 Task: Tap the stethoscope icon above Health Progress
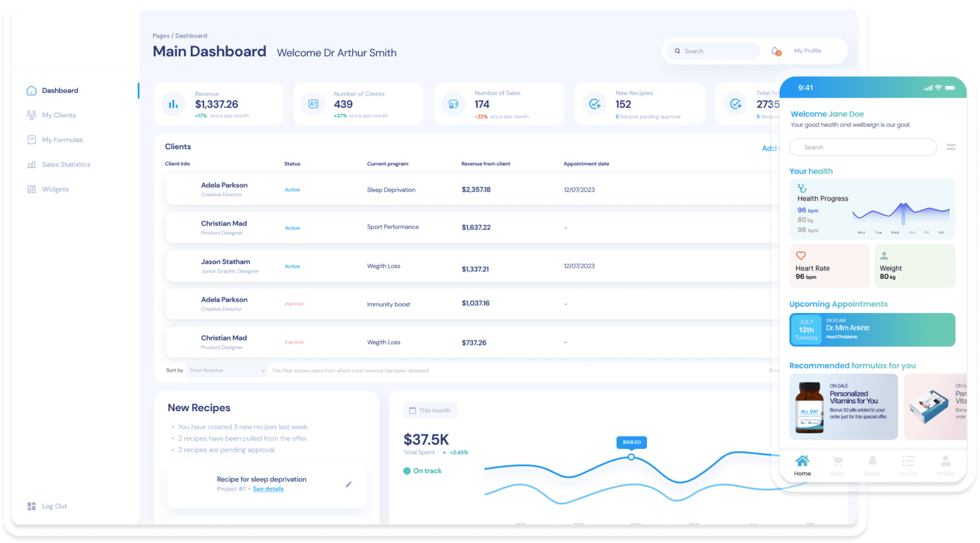coord(802,188)
